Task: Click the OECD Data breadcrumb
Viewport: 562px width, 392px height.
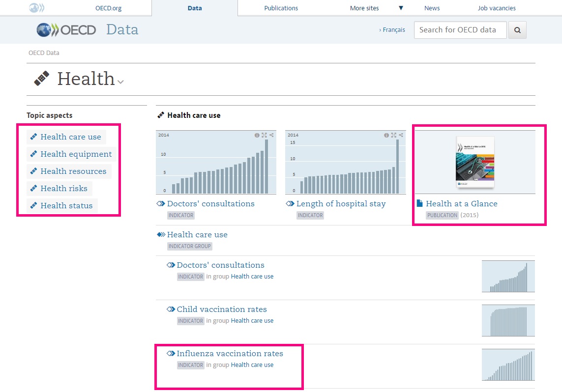Action: [44, 53]
